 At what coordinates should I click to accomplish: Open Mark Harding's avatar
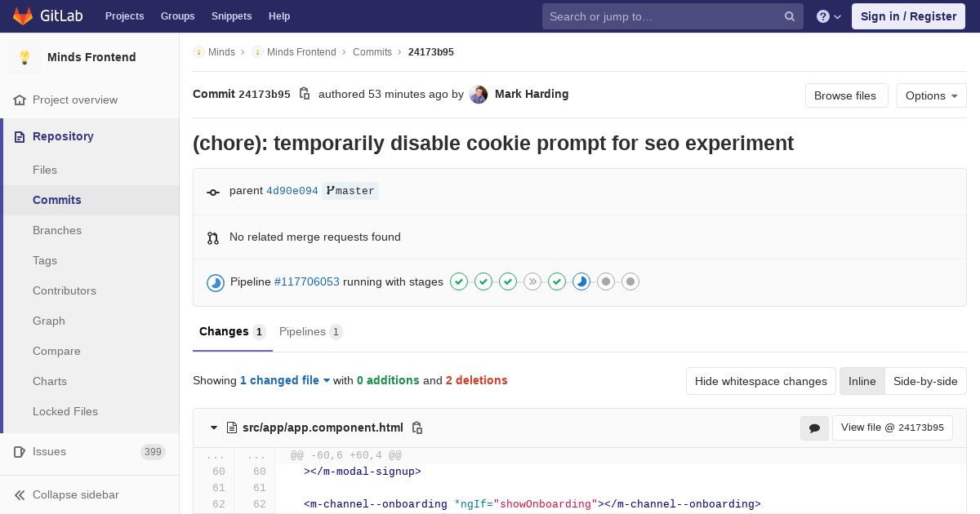click(x=479, y=95)
